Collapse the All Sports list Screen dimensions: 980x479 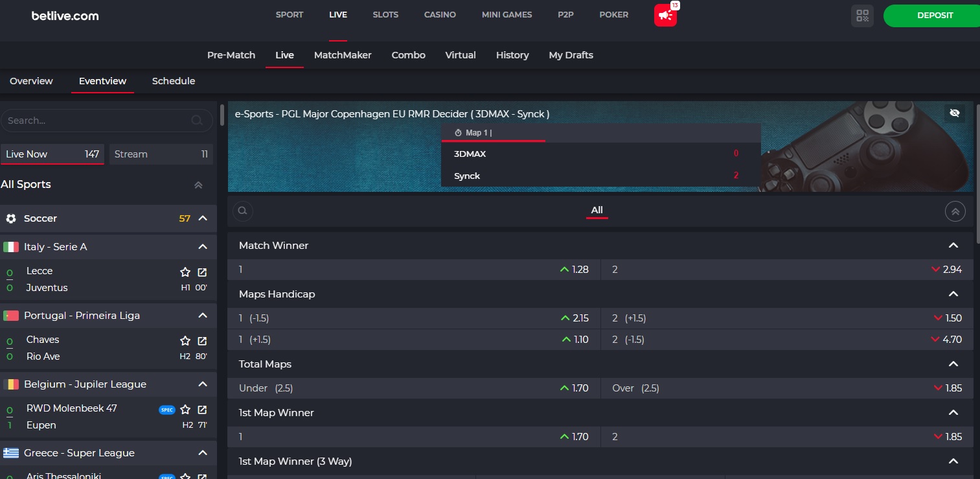coord(199,185)
